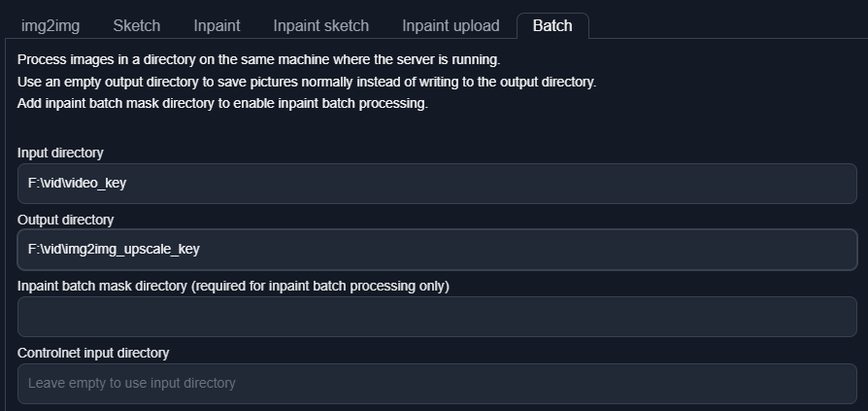The height and width of the screenshot is (411, 868).
Task: Place cursor in the F:\vid\img2img_upscale_key path text
Action: point(114,250)
